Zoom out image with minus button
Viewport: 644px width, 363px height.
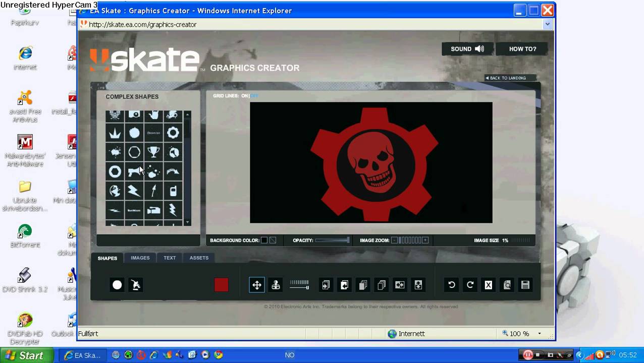point(395,240)
